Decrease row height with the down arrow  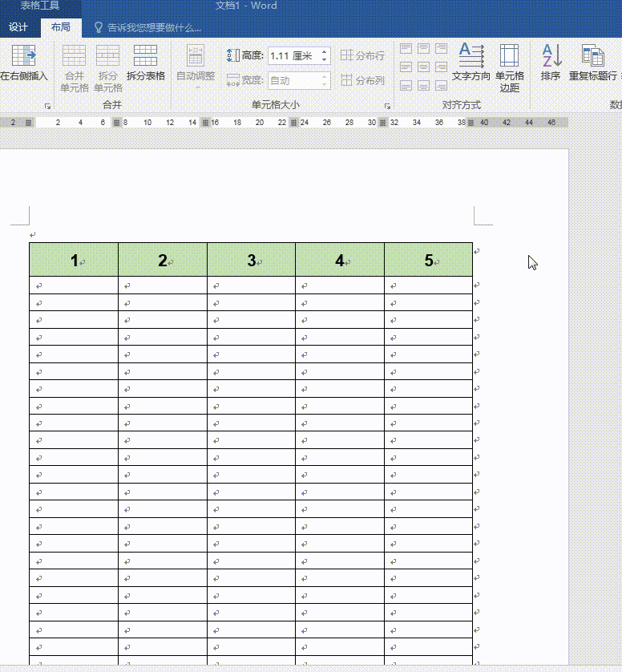pos(325,59)
